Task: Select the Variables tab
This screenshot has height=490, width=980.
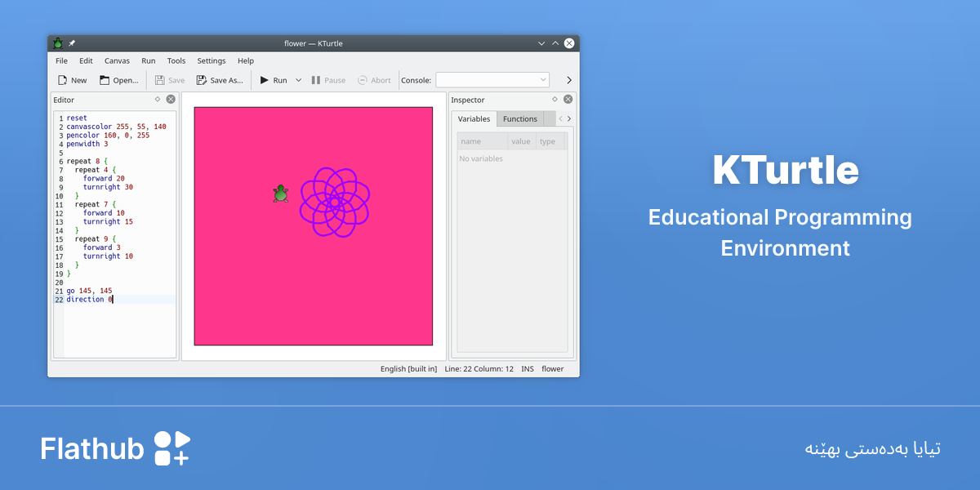Action: pos(474,119)
